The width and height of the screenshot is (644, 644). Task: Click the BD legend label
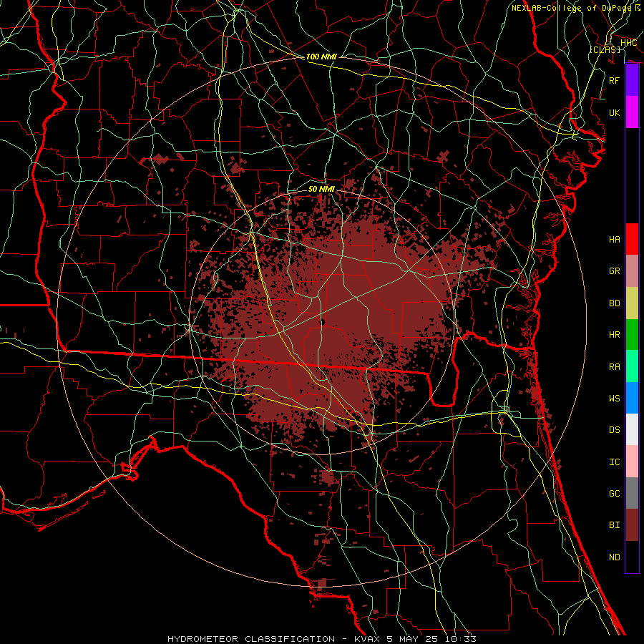pos(615,303)
